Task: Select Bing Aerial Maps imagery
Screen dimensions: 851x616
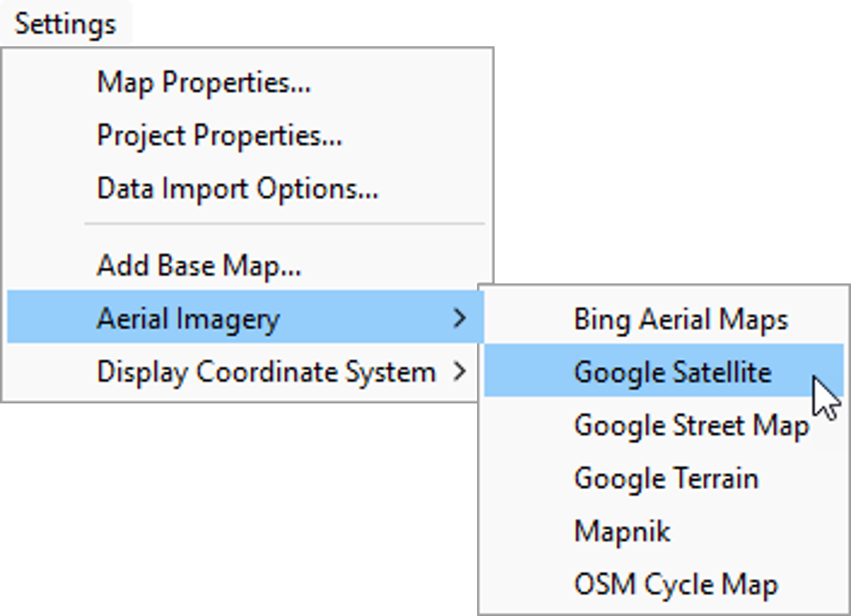Action: click(x=681, y=320)
